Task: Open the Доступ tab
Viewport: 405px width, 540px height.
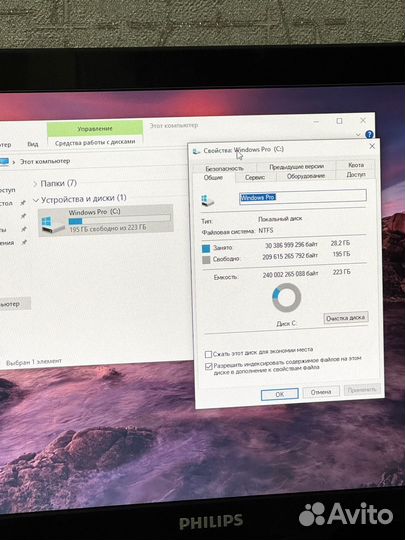Action: (356, 174)
